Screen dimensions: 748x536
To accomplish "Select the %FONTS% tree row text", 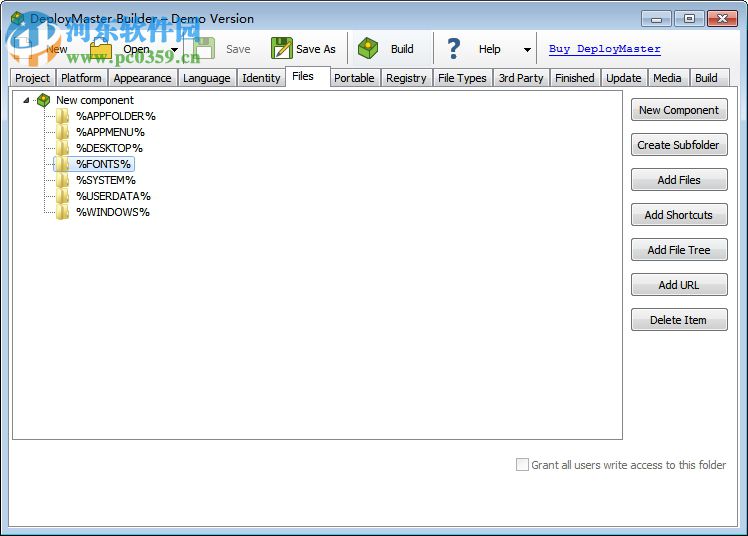I will click(x=104, y=164).
